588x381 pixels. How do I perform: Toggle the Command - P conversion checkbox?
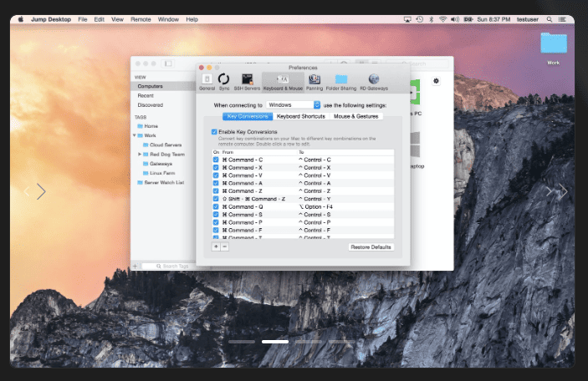coord(216,222)
